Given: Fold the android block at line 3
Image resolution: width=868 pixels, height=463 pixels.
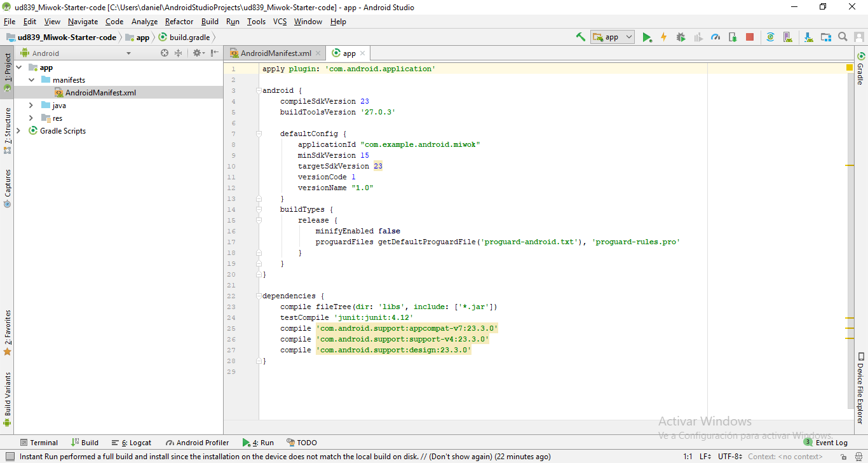Looking at the screenshot, I should [x=259, y=90].
